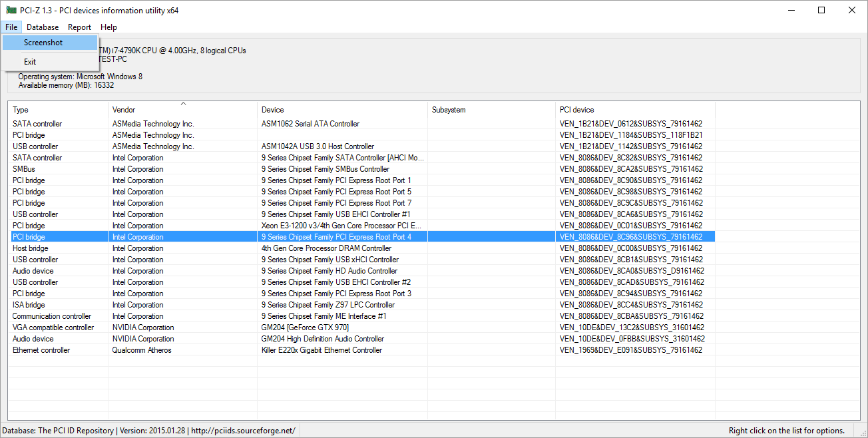868x438 pixels.
Task: Open the http://pciids.sourceforge.net/ address in status bar
Action: pyautogui.click(x=243, y=431)
